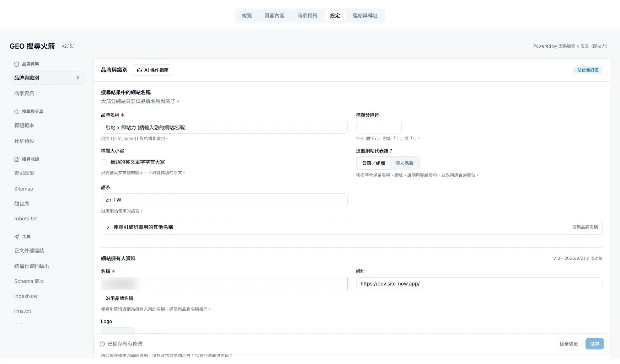The image size is (620, 364).
Task: Click the store icon beside 品牌資料
Action: click(x=16, y=64)
